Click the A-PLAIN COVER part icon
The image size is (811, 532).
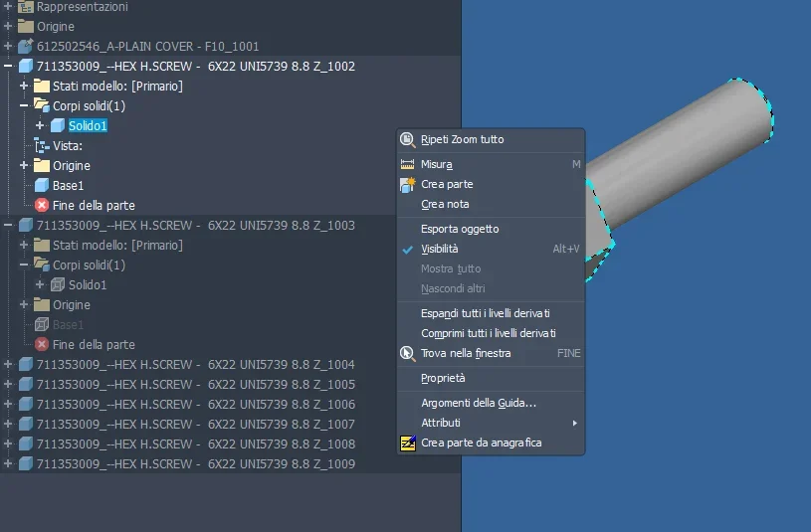coord(25,46)
